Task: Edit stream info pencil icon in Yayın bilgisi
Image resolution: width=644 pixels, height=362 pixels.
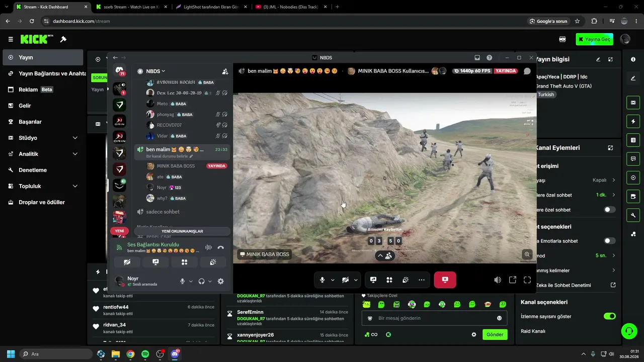Action: coord(598,59)
